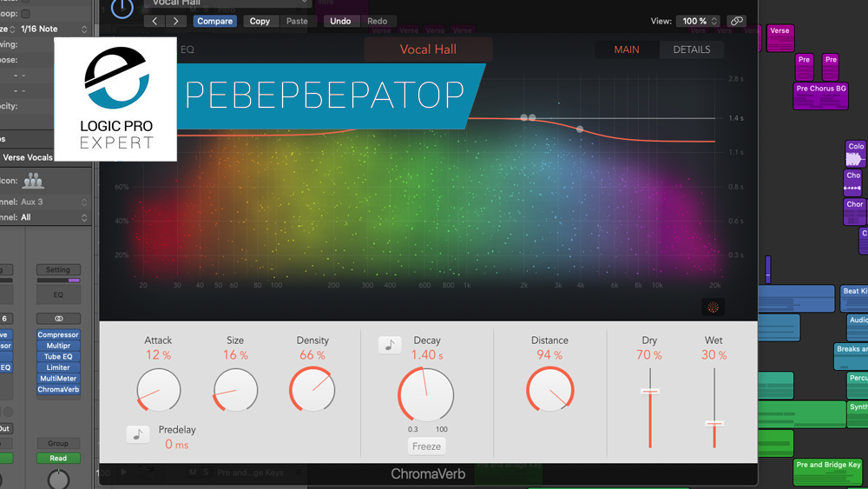Screen dimensions: 868x489
Task: Open the Group slot
Action: click(58, 443)
